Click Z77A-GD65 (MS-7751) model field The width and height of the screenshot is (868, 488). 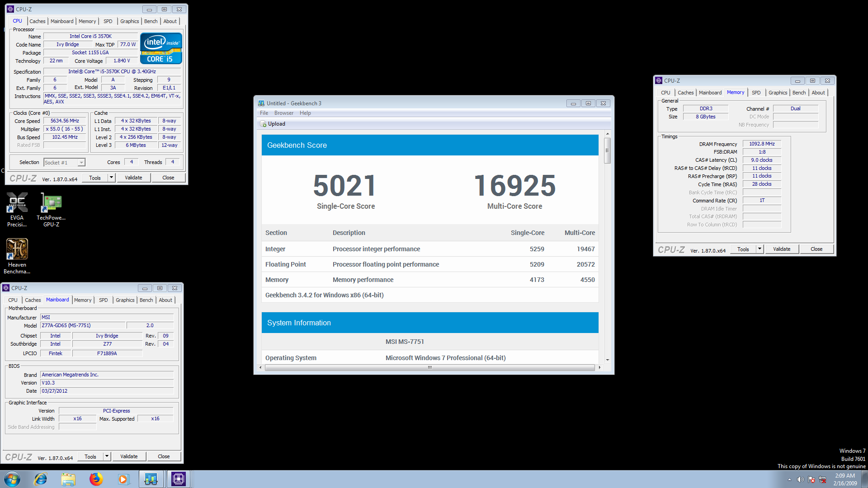point(83,325)
